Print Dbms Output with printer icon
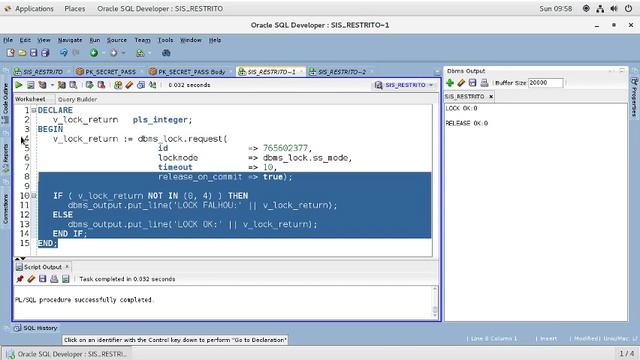Screen dimensions: 640x360 point(484,83)
